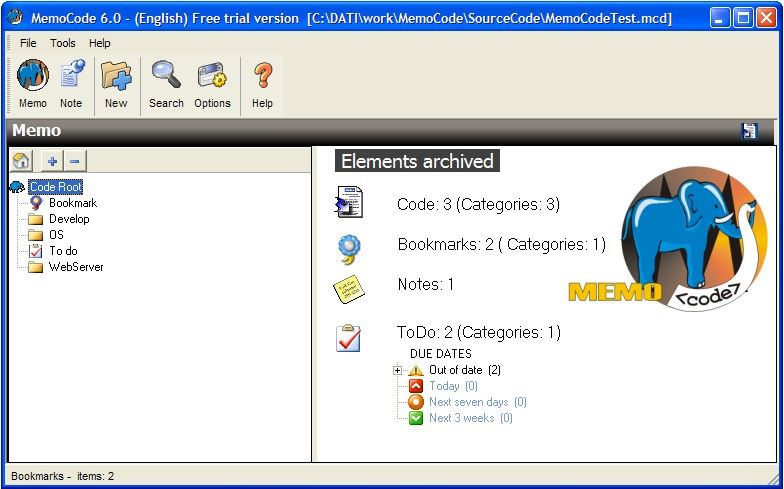784x489 pixels.
Task: Click the red Today arrow icon
Action: (416, 386)
